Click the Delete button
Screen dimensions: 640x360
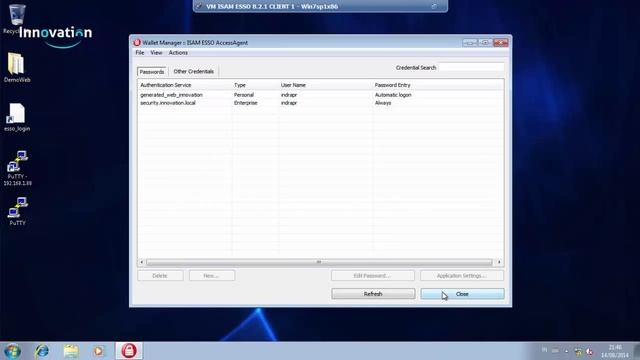[x=160, y=276]
